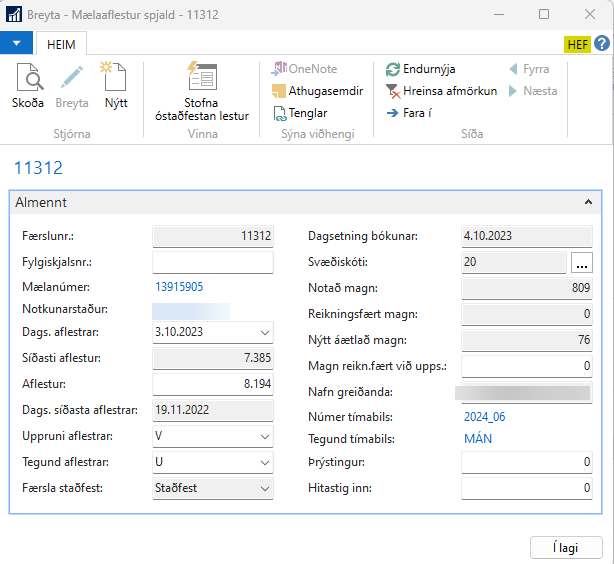Open the Uppruni aflestrar dropdown

click(x=264, y=436)
